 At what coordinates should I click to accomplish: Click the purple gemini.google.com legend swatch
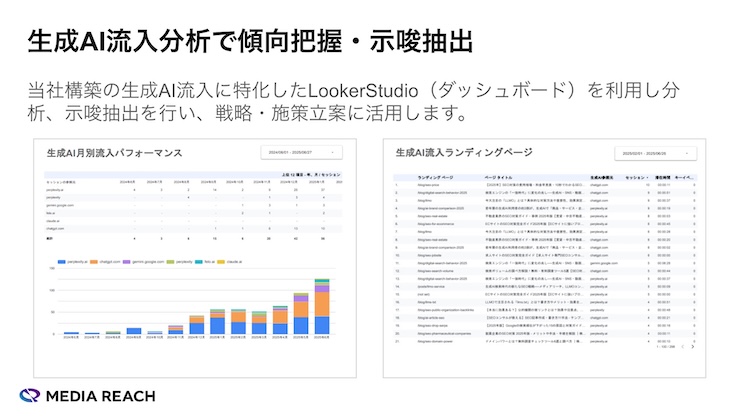(x=126, y=262)
